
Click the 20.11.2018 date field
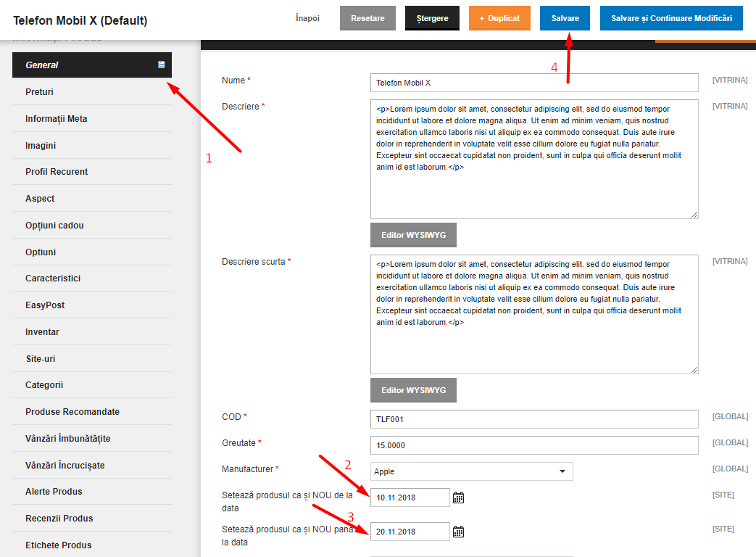click(x=410, y=532)
